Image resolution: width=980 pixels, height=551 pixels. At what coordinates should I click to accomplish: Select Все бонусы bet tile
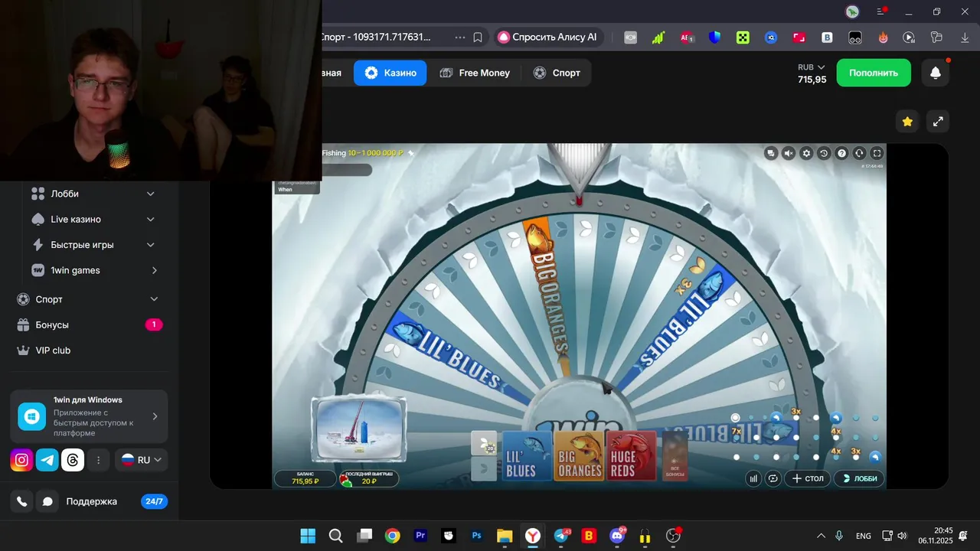coord(675,456)
